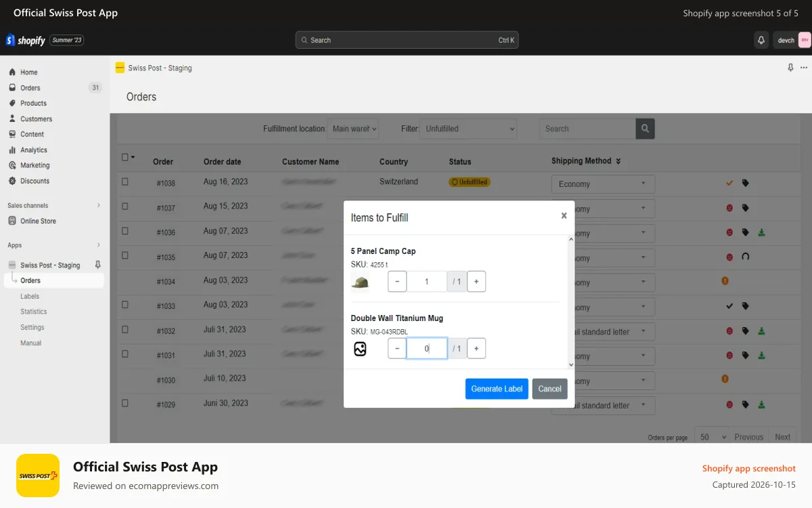This screenshot has height=508, width=812.
Task: Open the three-dot more actions menu
Action: click(x=804, y=68)
